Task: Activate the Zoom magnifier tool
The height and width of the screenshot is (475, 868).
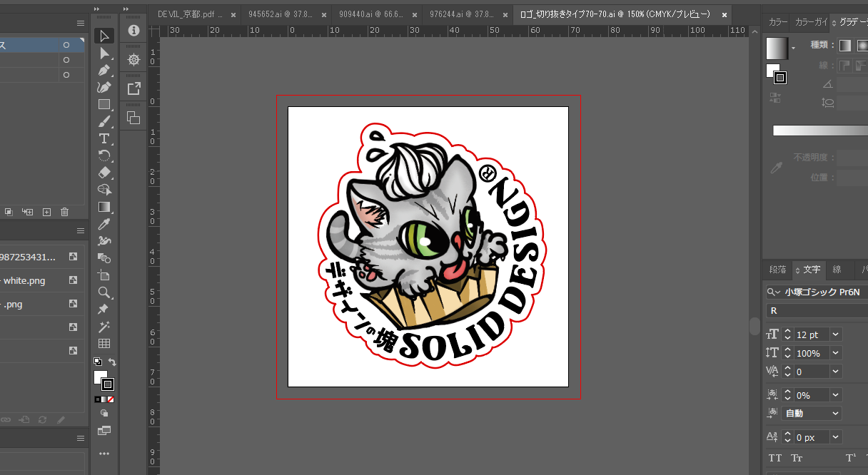Action: 104,292
